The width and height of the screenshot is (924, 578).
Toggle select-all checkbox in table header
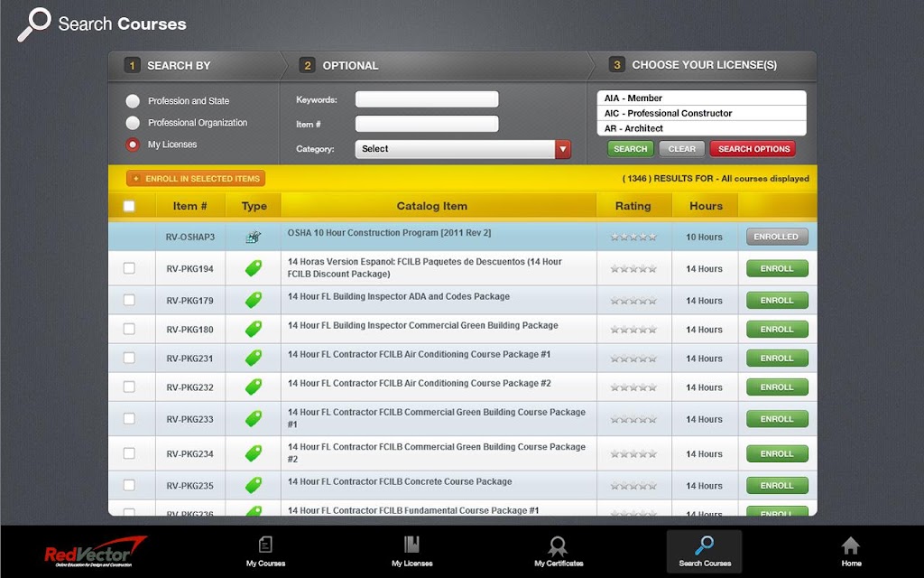tap(129, 206)
